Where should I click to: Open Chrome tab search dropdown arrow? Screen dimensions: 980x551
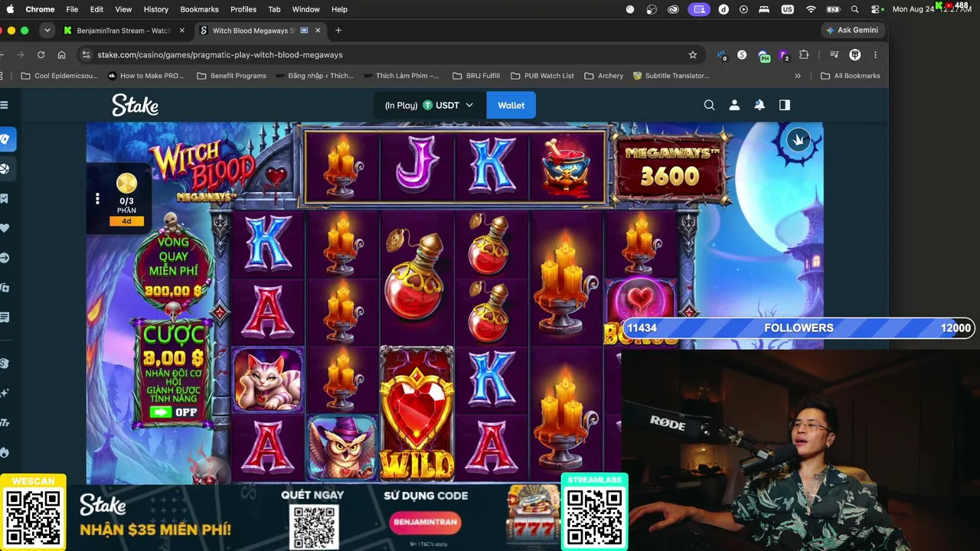coord(47,31)
